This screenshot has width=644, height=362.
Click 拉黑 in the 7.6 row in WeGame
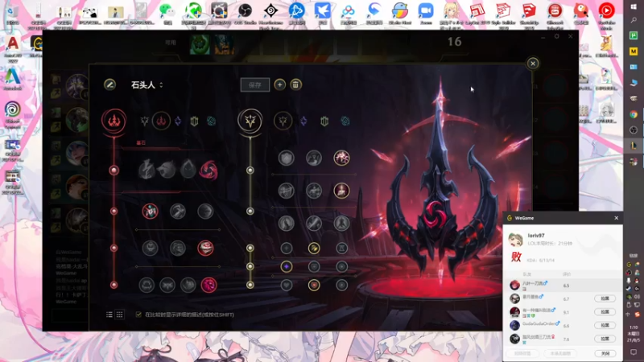point(605,339)
